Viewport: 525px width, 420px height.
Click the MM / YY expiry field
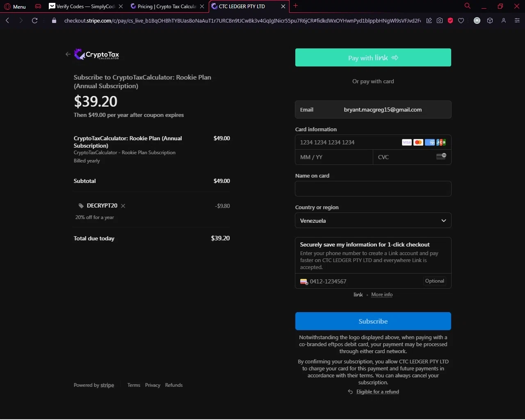coord(334,157)
